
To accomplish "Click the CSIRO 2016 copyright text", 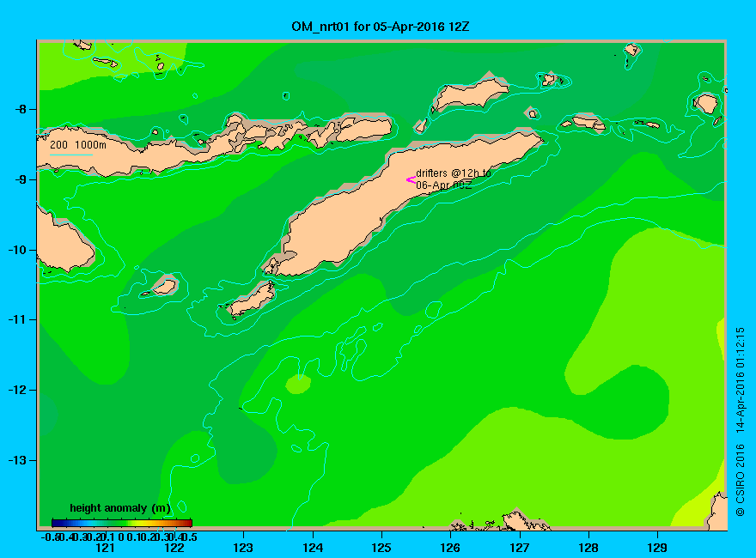I will click(740, 481).
